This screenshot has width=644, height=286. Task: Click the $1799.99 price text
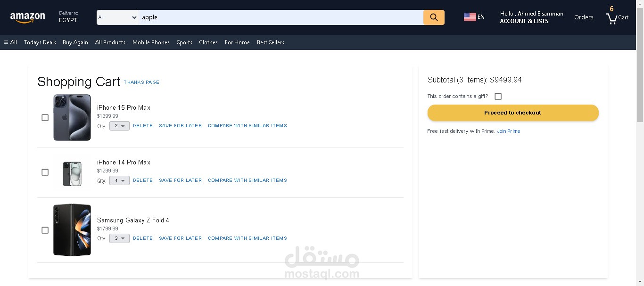click(x=107, y=229)
